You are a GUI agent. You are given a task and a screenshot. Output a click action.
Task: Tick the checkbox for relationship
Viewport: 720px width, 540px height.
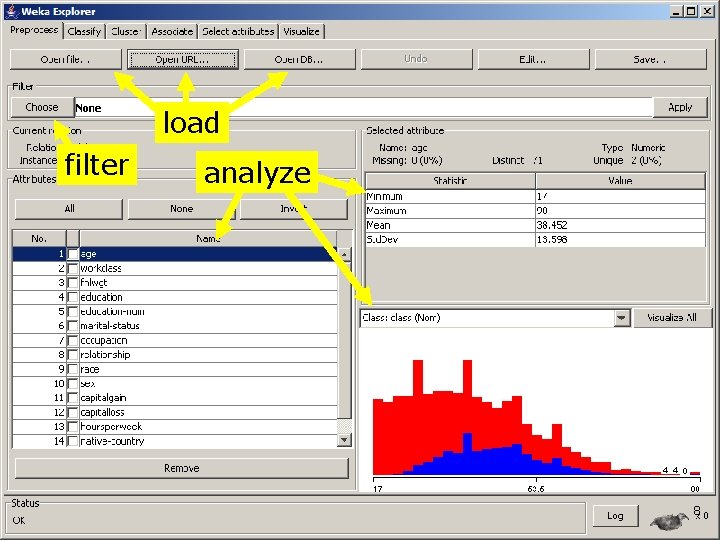pos(73,355)
